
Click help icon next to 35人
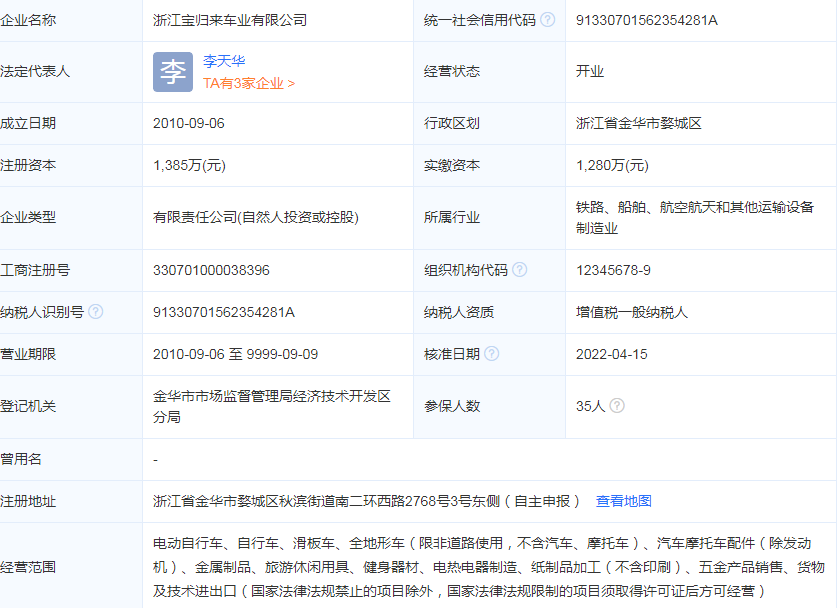tap(617, 406)
